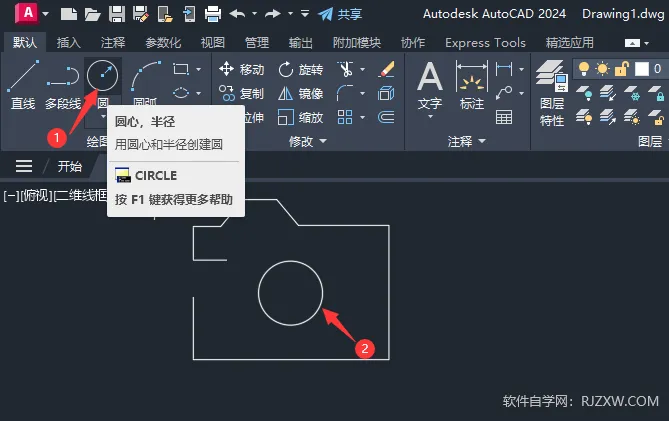The image size is (669, 421).
Task: Expand the trim tool dropdown arrow
Action: (x=362, y=69)
